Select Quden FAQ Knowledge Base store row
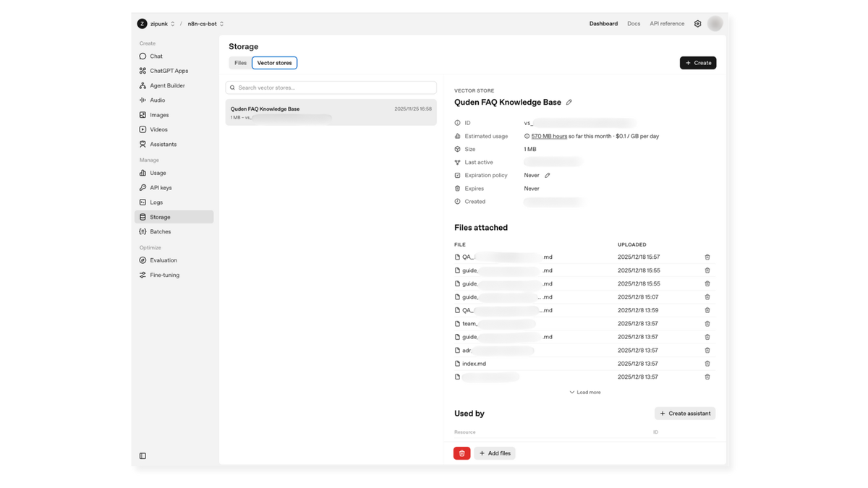The height and width of the screenshot is (488, 868). 331,113
